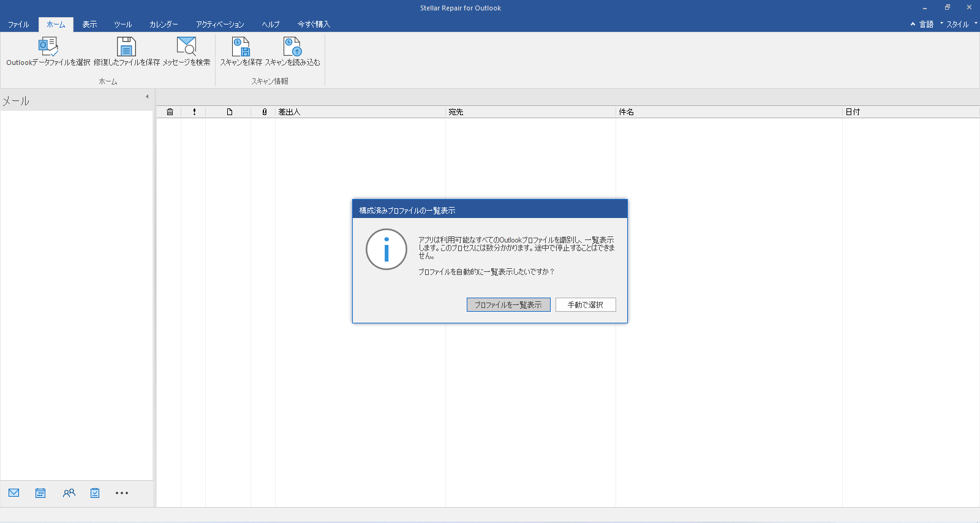Click info icon in profile dialog
This screenshot has width=980, height=523.
pos(386,249)
